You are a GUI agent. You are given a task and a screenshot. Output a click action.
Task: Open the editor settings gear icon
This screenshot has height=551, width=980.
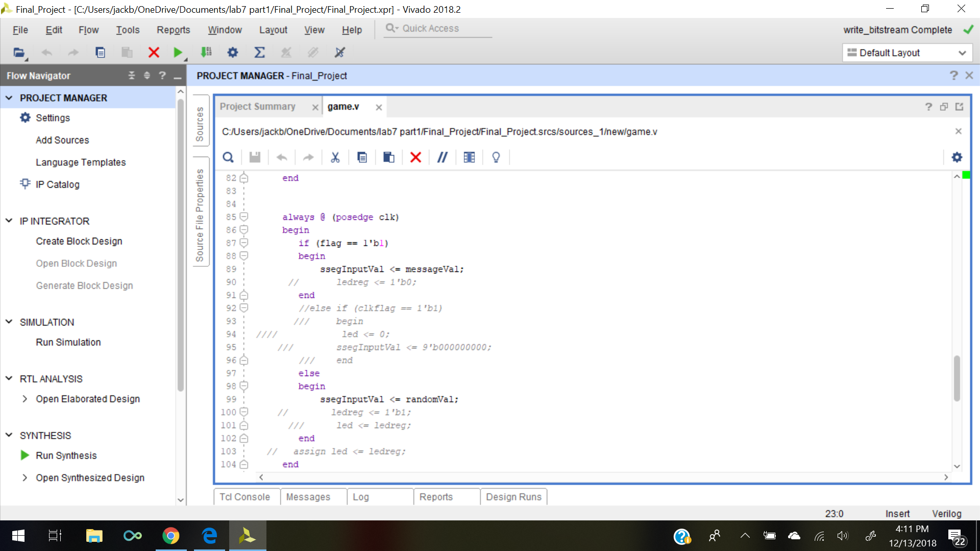[957, 158]
